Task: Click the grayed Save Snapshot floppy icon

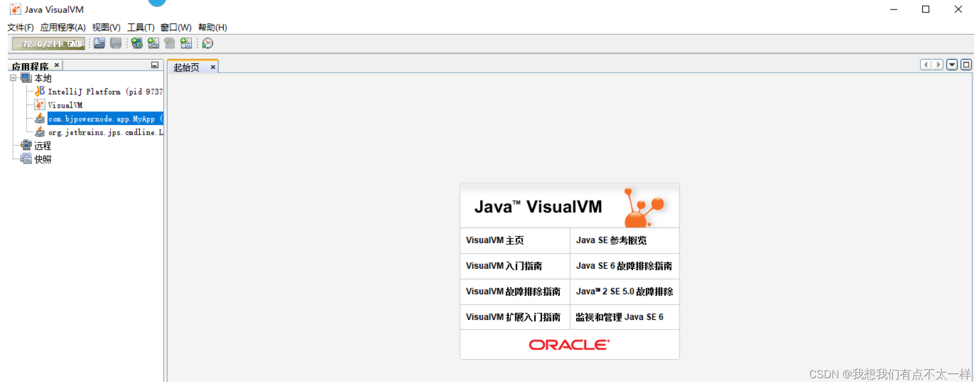Action: (116, 43)
